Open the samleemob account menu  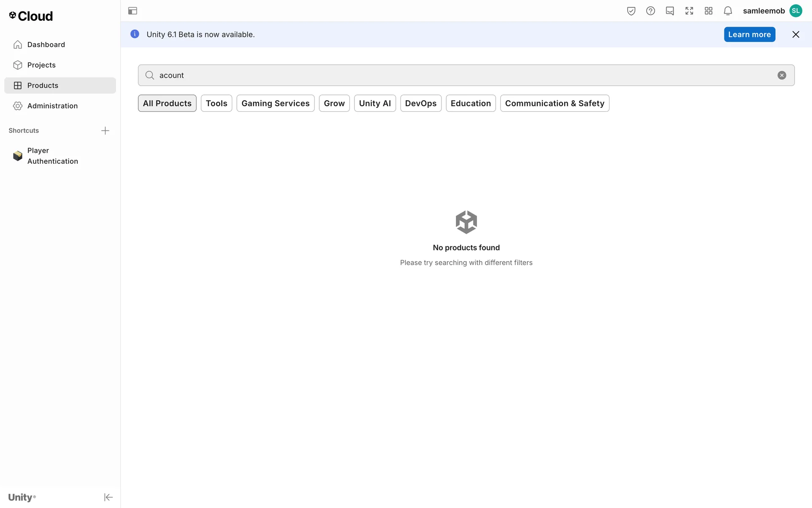click(772, 11)
